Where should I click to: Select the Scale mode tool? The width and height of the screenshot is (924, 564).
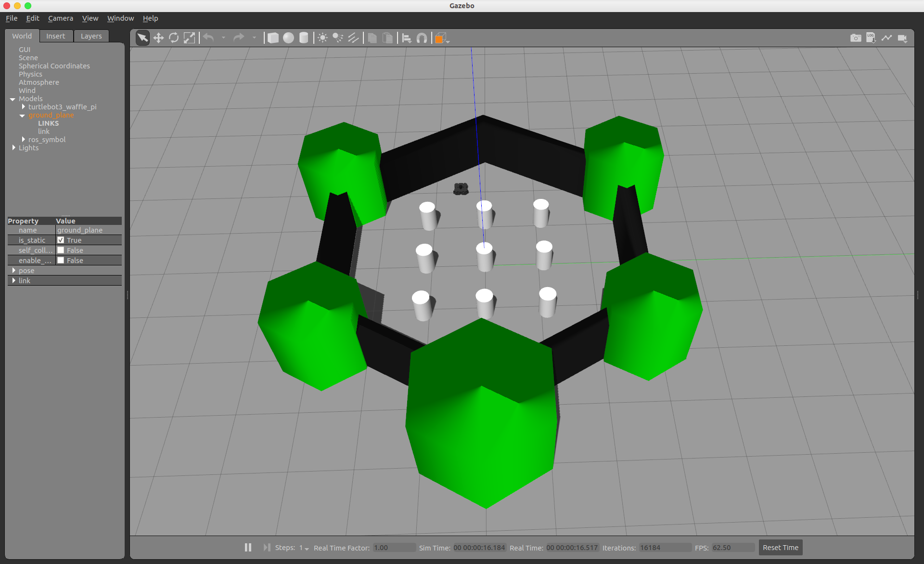point(190,38)
